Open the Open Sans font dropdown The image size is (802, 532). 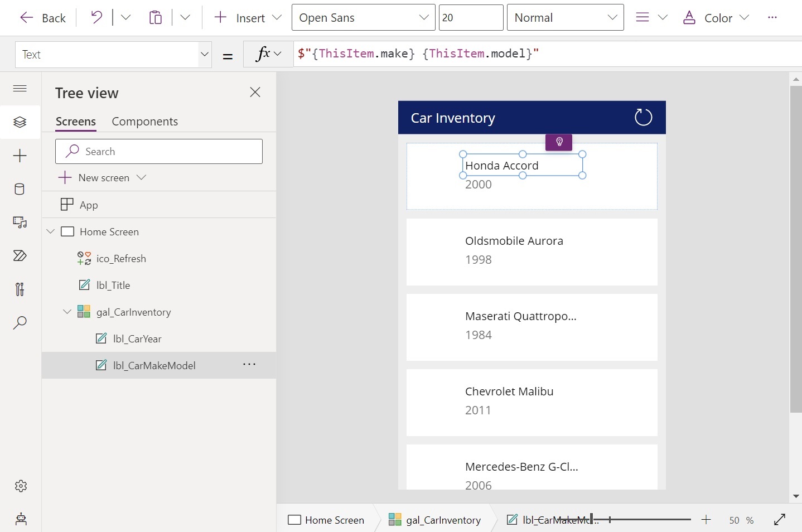click(x=363, y=18)
